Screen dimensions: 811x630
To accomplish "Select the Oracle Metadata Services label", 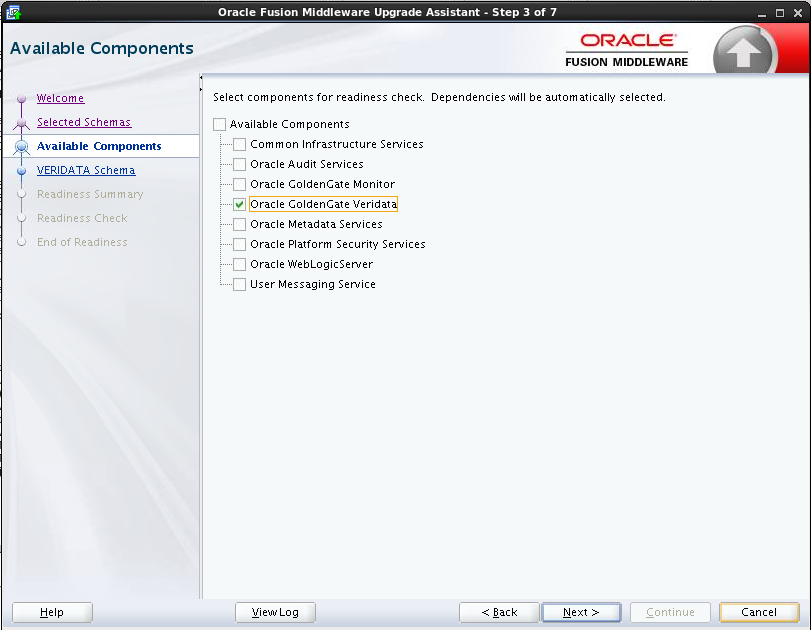I will click(316, 224).
